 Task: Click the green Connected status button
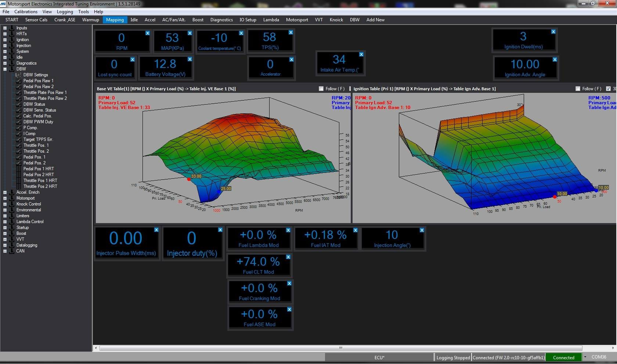563,357
